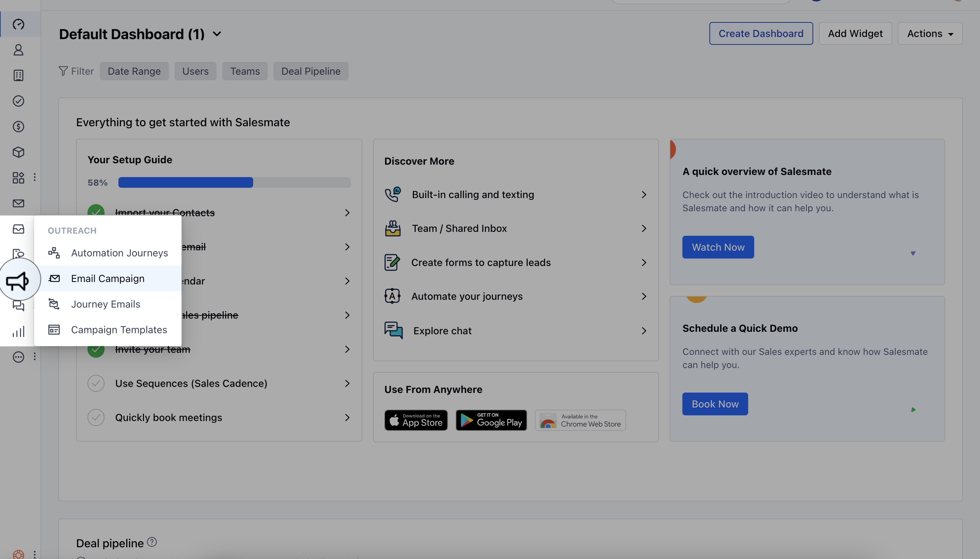Click the Deal Pipeline filter chip
The height and width of the screenshot is (559, 980).
[x=310, y=71]
